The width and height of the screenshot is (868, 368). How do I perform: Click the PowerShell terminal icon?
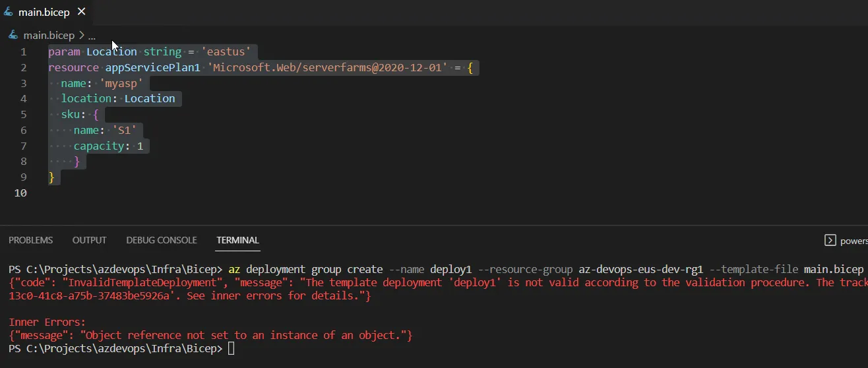(831, 241)
